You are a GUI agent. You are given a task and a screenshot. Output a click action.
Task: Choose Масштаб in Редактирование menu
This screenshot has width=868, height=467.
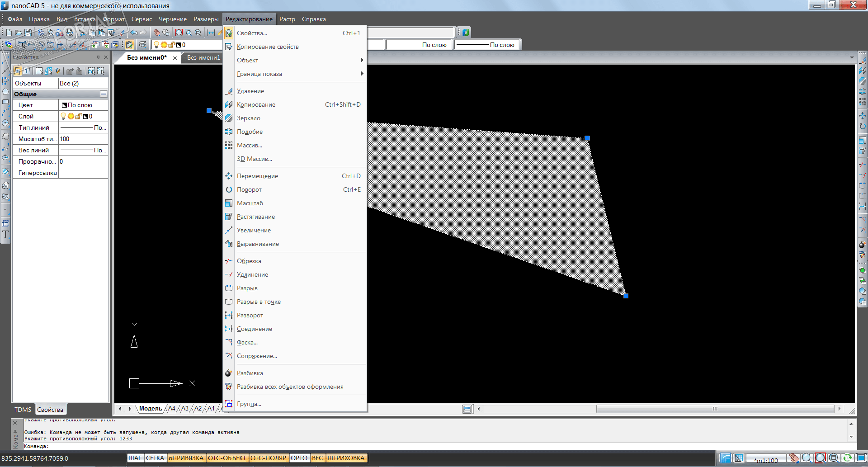click(x=296, y=203)
